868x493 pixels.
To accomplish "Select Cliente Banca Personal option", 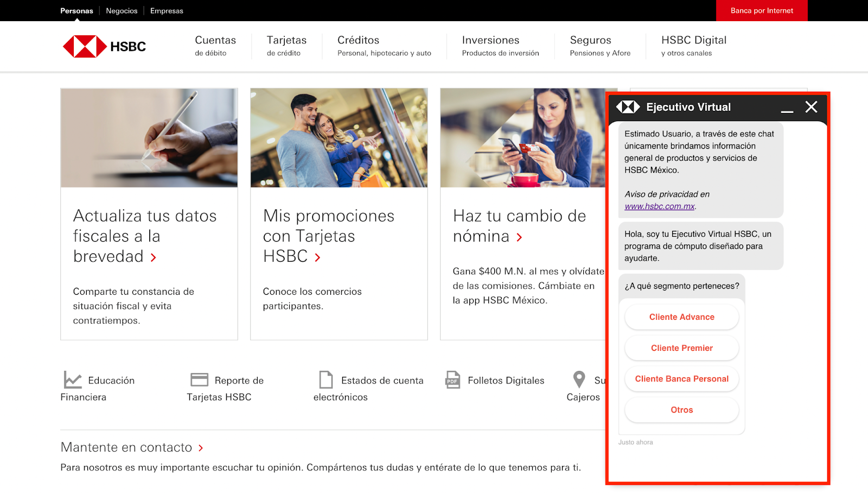I will (681, 379).
